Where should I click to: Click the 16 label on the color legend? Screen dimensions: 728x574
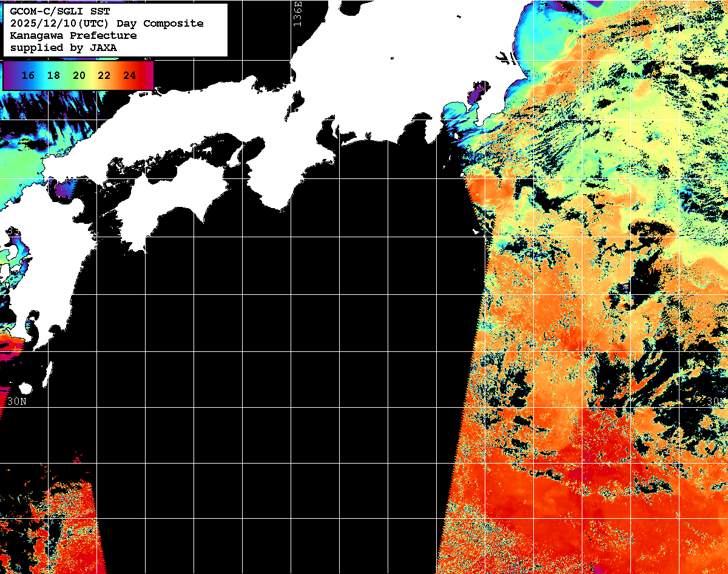[27, 76]
